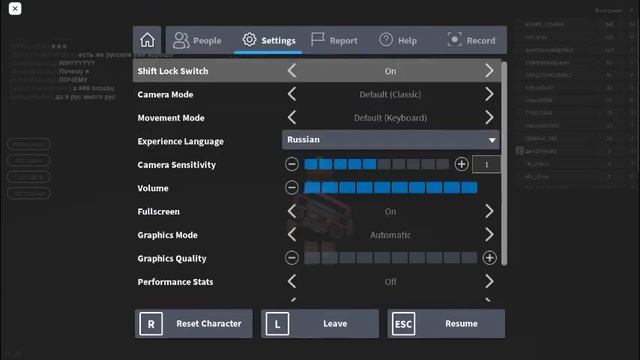The height and width of the screenshot is (360, 640).
Task: Click left arrow for Performance Stats
Action: pyautogui.click(x=292, y=282)
